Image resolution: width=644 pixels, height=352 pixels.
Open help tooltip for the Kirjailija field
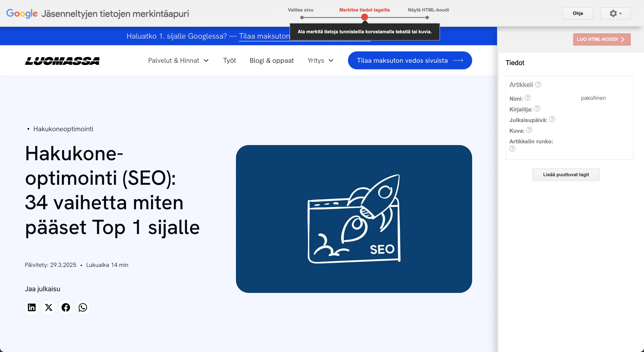[537, 109]
